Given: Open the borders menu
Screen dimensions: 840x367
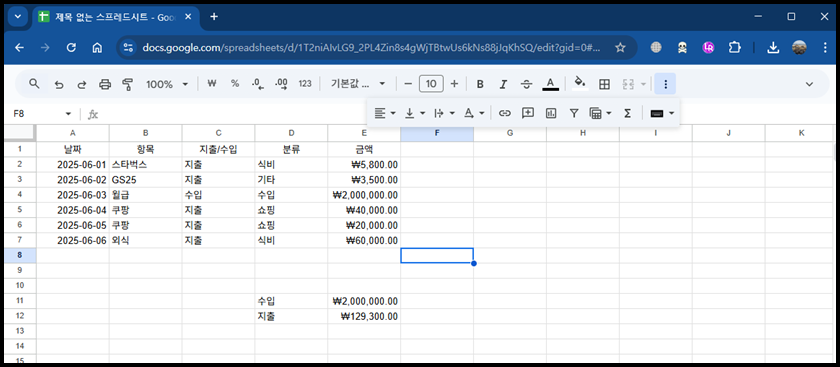Looking at the screenshot, I should (604, 84).
